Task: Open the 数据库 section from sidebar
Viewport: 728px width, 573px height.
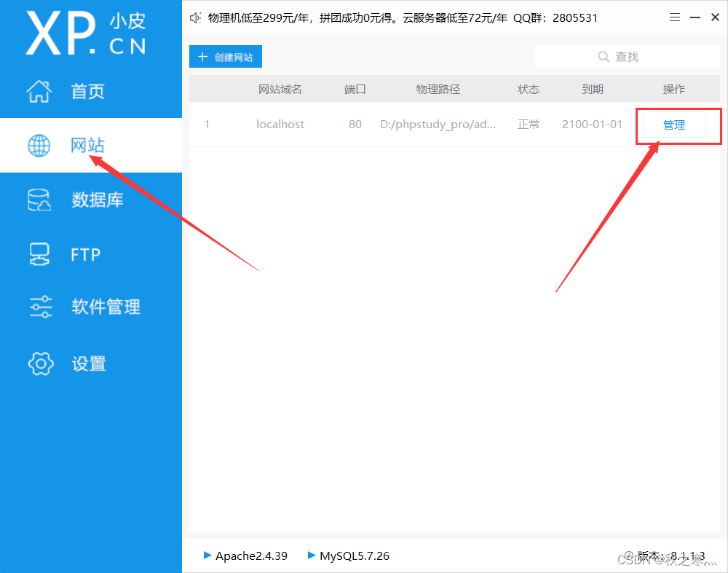Action: coord(98,199)
